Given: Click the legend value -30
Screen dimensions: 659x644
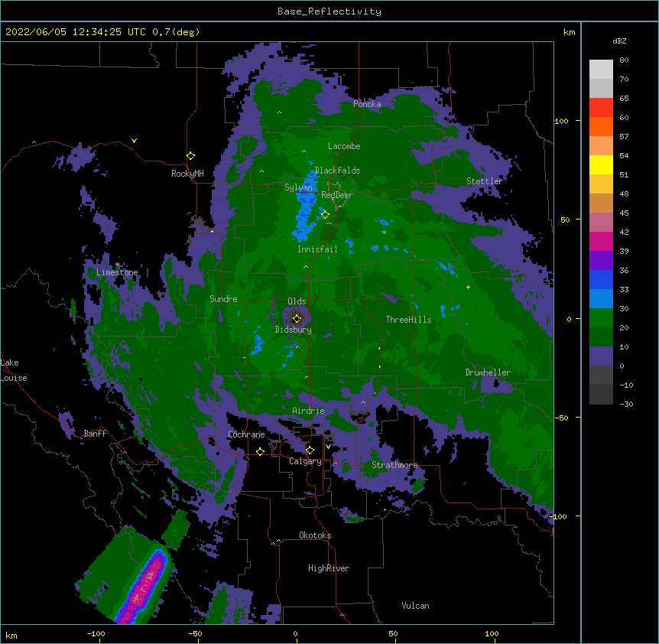Looking at the screenshot, I should click(x=626, y=405).
